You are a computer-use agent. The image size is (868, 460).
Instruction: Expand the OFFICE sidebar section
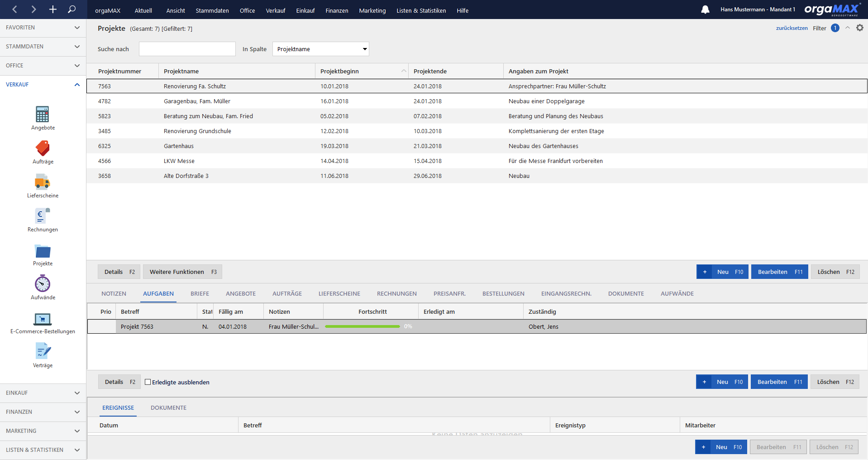click(x=43, y=66)
